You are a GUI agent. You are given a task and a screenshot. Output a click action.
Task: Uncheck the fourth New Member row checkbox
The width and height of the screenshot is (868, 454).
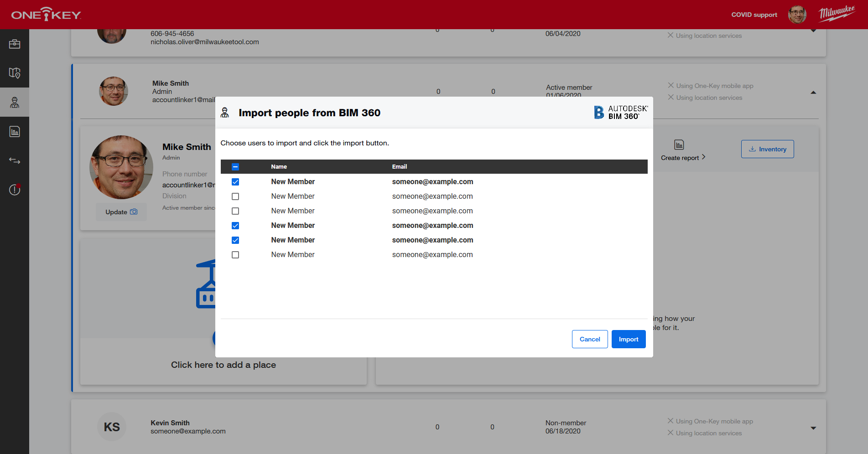click(235, 226)
